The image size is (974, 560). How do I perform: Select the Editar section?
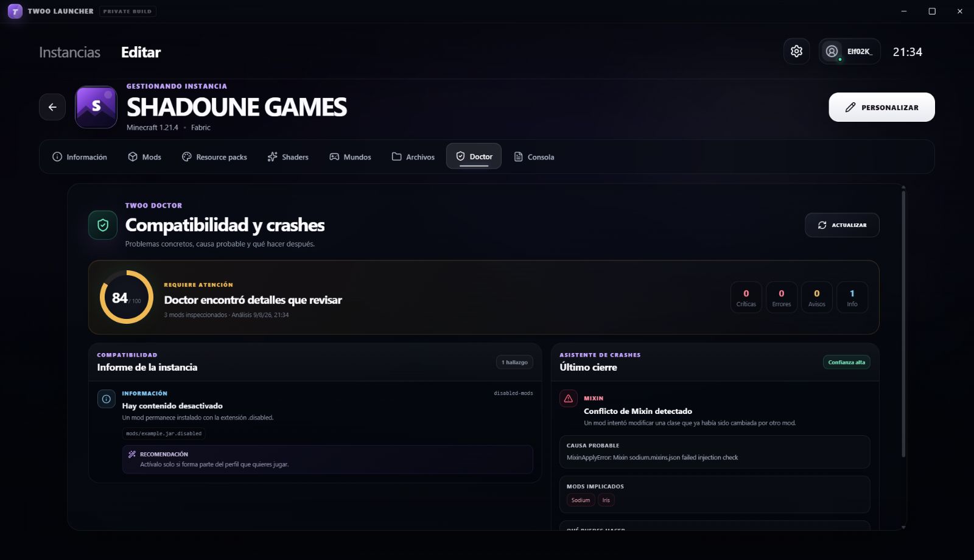coord(141,52)
